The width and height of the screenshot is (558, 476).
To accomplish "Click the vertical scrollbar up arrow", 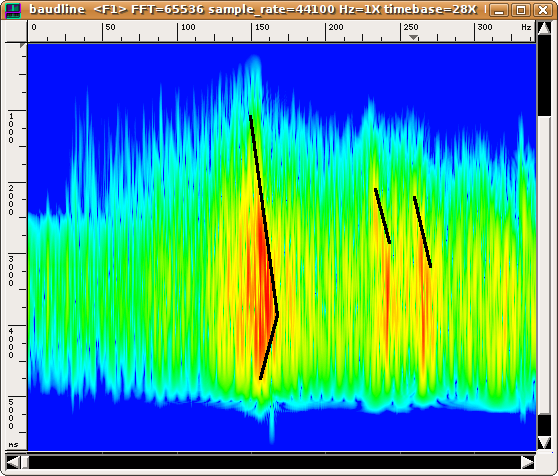I will tap(544, 28).
